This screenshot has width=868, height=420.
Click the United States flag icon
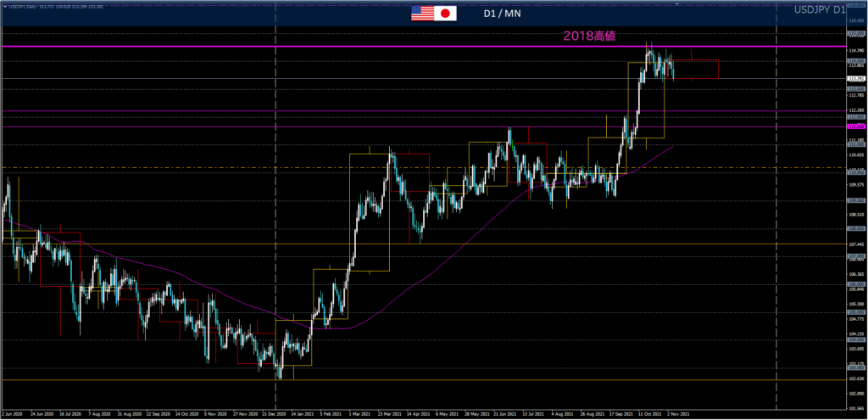(x=421, y=14)
